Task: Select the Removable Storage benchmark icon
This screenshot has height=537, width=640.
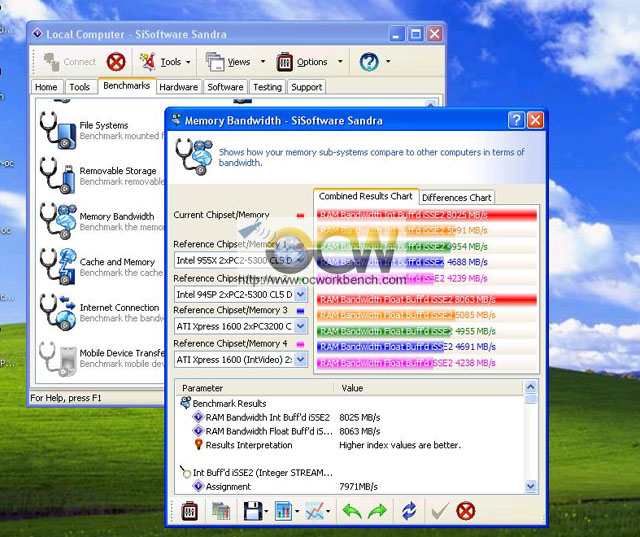Action: 58,175
